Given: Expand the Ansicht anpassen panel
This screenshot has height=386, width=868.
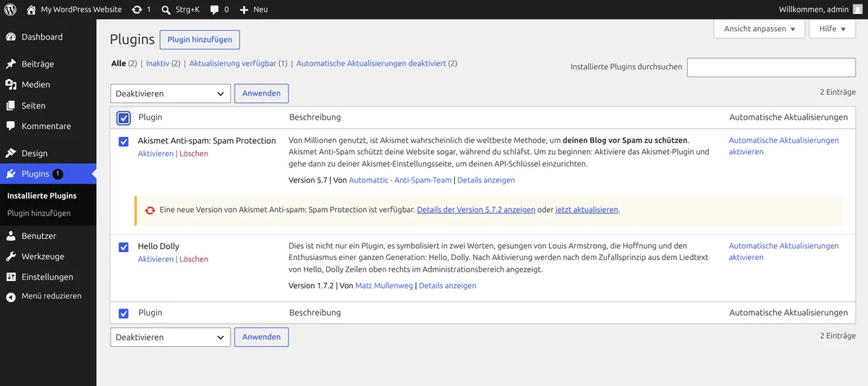Looking at the screenshot, I should [759, 29].
